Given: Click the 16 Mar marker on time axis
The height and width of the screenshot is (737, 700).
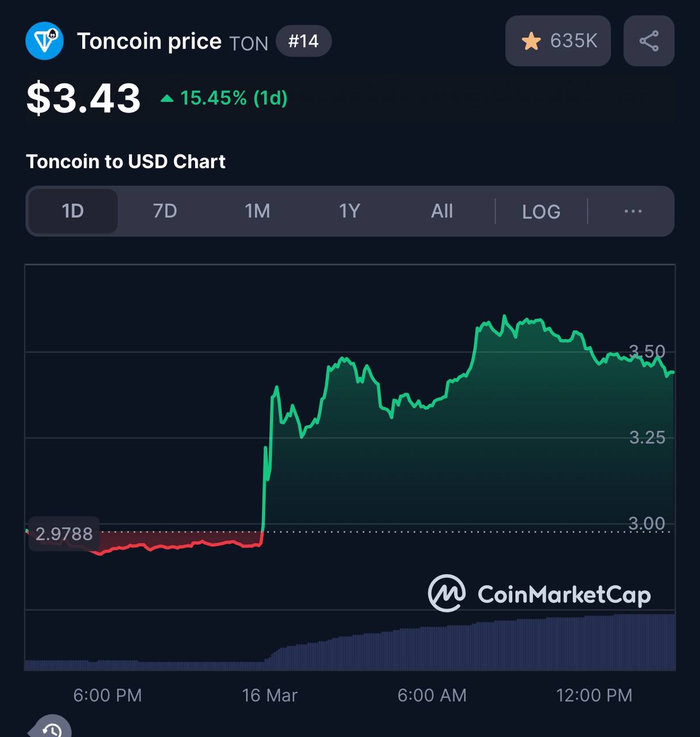Looking at the screenshot, I should [269, 695].
